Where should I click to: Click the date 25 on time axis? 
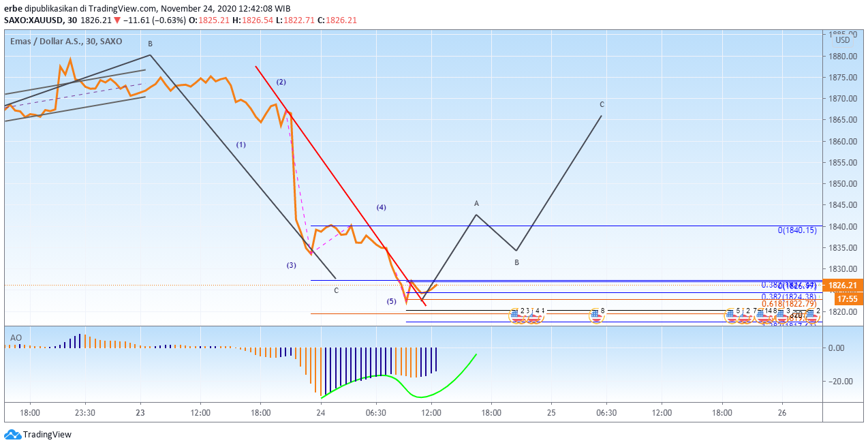[x=551, y=413]
